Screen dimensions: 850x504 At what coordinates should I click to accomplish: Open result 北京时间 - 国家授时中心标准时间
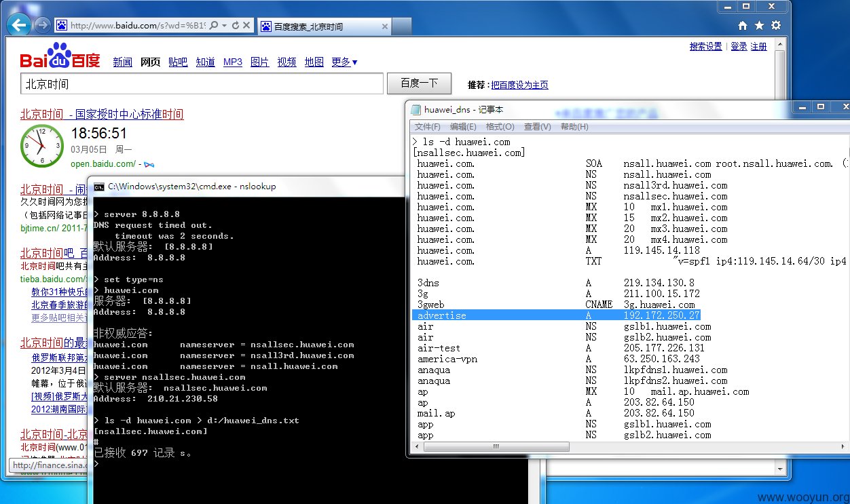[x=102, y=114]
